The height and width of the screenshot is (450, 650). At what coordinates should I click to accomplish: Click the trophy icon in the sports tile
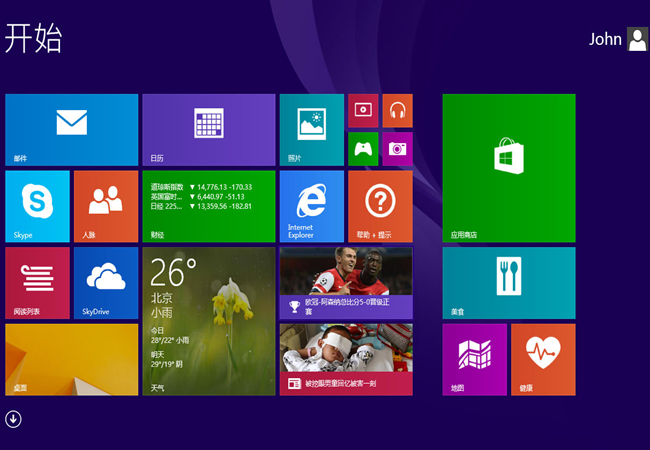(295, 307)
